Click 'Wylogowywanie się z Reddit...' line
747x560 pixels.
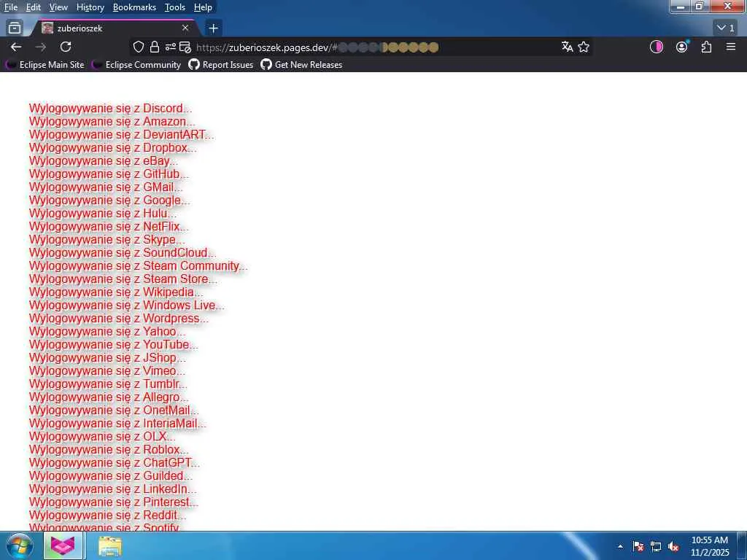click(x=107, y=515)
